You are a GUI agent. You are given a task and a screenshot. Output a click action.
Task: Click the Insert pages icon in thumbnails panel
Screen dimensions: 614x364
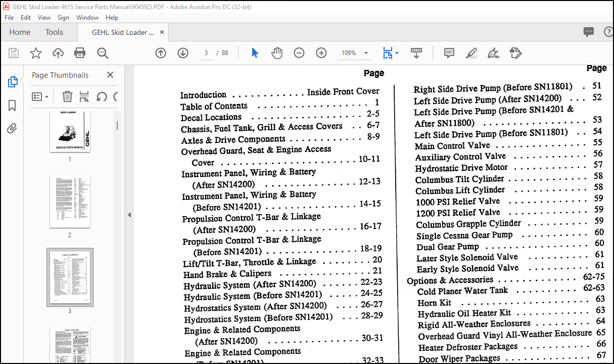pyautogui.click(x=84, y=96)
